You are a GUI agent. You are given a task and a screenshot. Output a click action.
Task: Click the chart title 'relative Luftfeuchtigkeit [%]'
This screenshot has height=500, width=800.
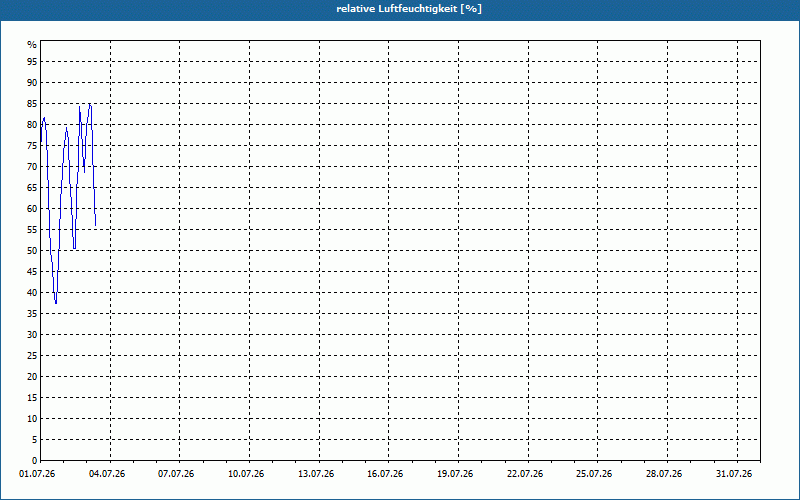(x=409, y=9)
